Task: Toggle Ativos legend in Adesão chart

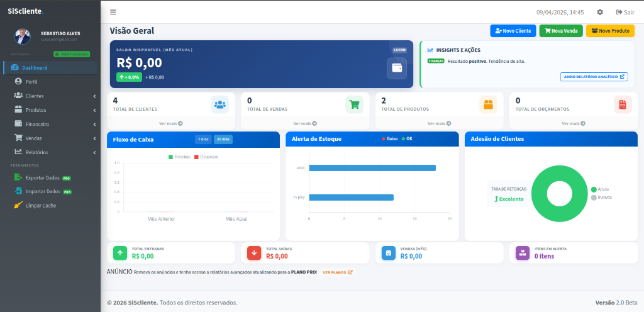Action: (x=600, y=189)
